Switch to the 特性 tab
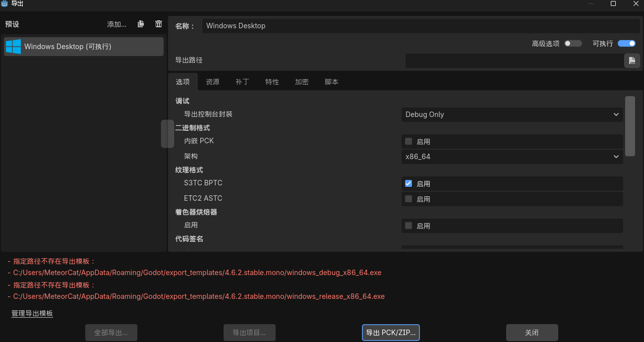Screen dimensions: 644x342 [272, 82]
